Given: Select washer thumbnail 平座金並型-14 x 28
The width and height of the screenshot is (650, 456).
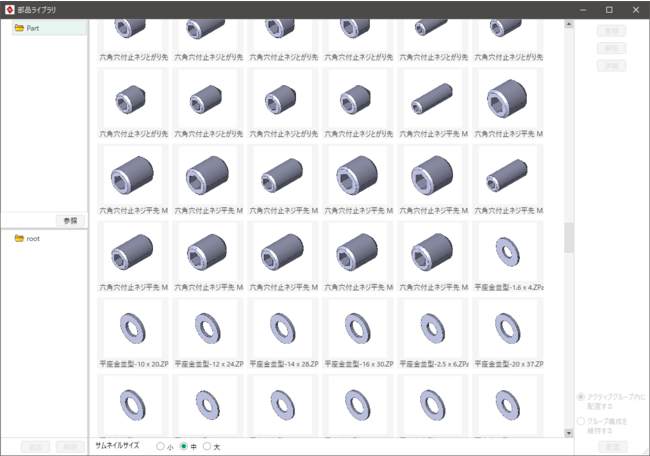Looking at the screenshot, I should [x=283, y=333].
